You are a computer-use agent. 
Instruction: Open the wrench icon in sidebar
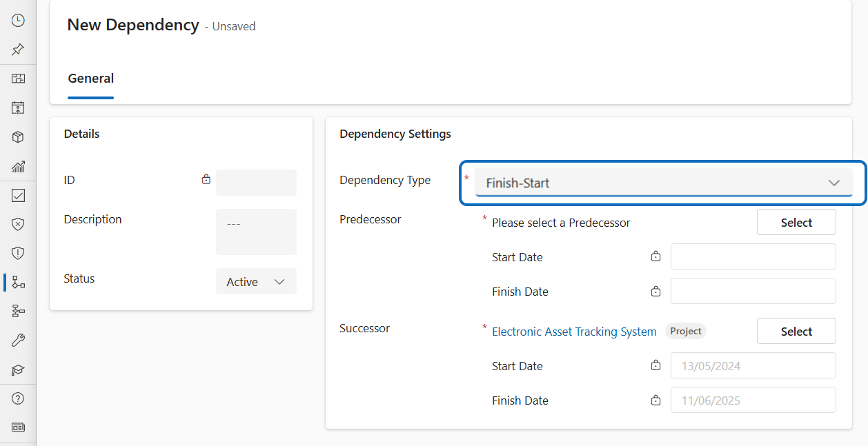tap(19, 341)
